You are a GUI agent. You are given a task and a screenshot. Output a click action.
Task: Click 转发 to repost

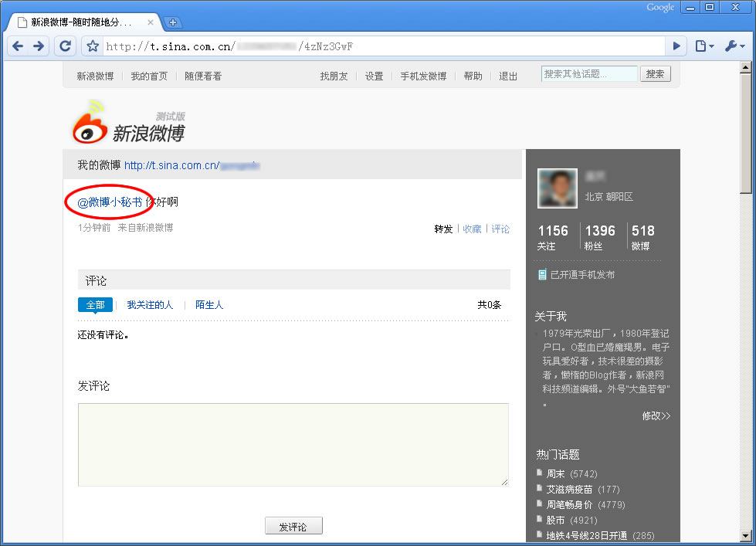pos(443,229)
